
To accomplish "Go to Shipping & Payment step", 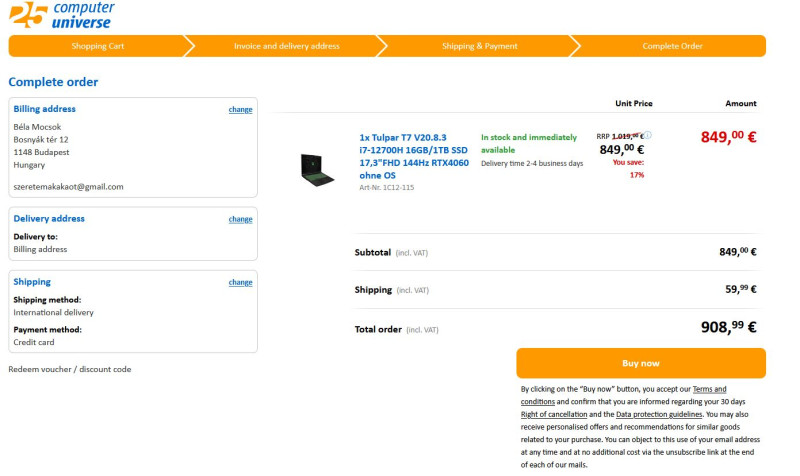I will [x=480, y=46].
